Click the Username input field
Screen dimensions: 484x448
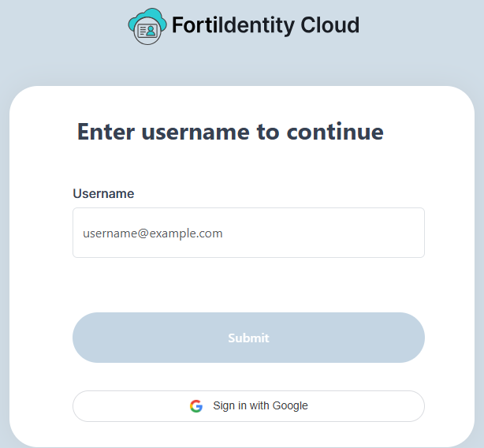(x=248, y=233)
